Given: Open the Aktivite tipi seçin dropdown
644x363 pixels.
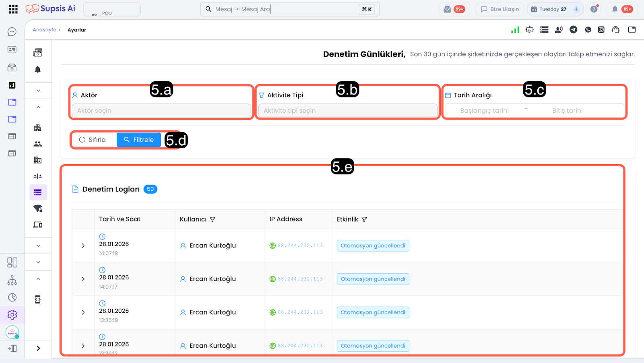Looking at the screenshot, I should [x=347, y=111].
